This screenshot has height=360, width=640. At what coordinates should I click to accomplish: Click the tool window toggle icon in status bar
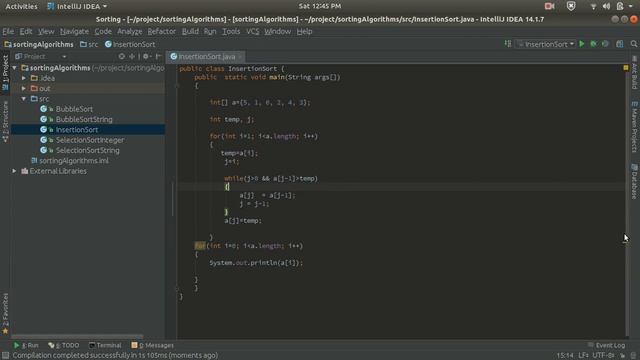(x=5, y=356)
